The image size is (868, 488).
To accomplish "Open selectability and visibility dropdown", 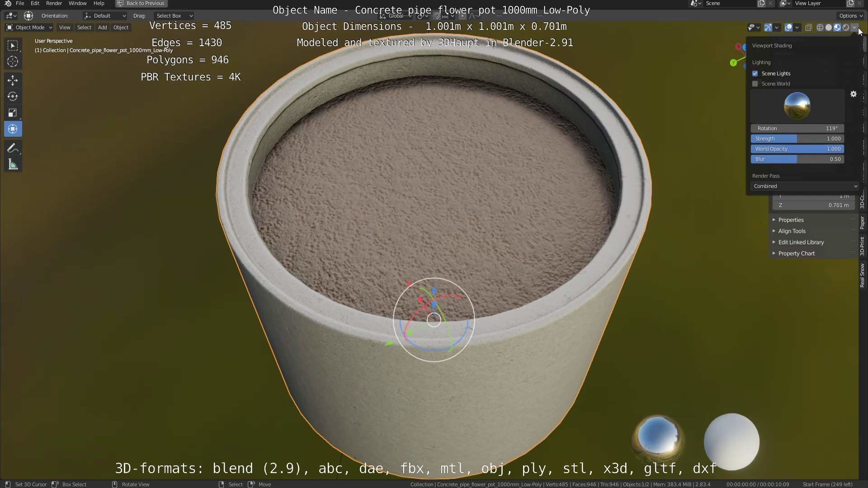I will [x=754, y=28].
